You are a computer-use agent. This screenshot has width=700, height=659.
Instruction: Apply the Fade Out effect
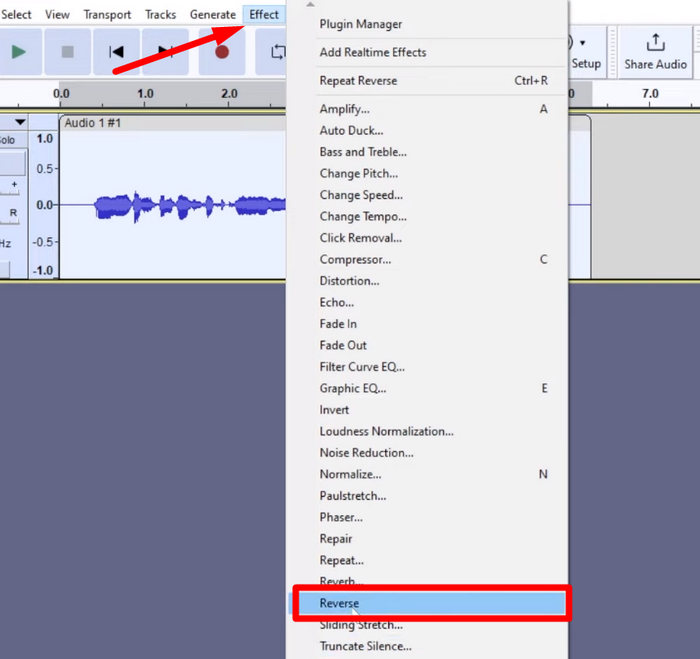(427, 345)
